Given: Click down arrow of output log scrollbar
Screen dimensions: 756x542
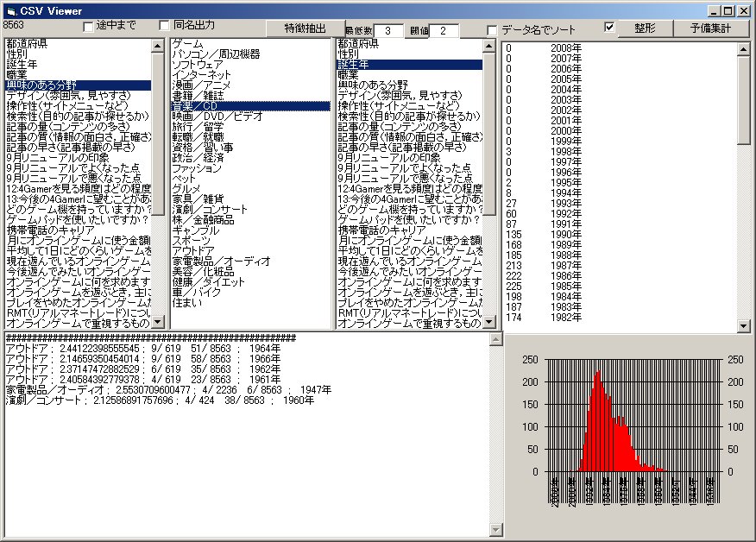Looking at the screenshot, I should [x=495, y=529].
